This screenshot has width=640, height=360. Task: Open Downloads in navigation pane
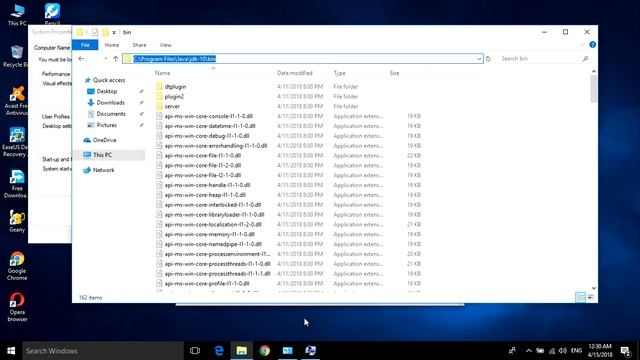coord(110,102)
